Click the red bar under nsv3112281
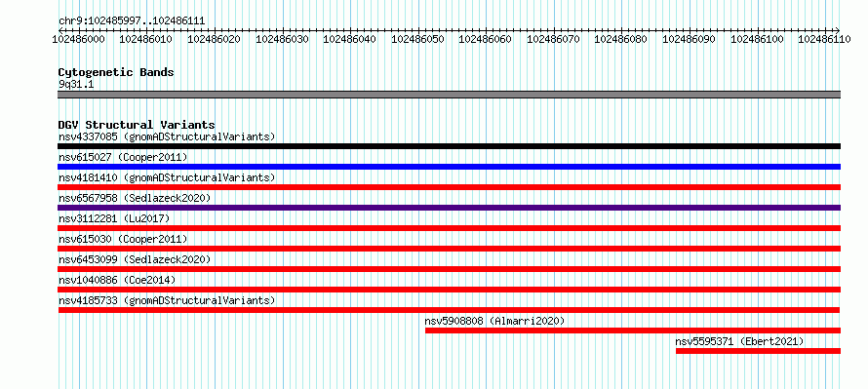Image resolution: width=868 pixels, height=389 pixels. 450,228
